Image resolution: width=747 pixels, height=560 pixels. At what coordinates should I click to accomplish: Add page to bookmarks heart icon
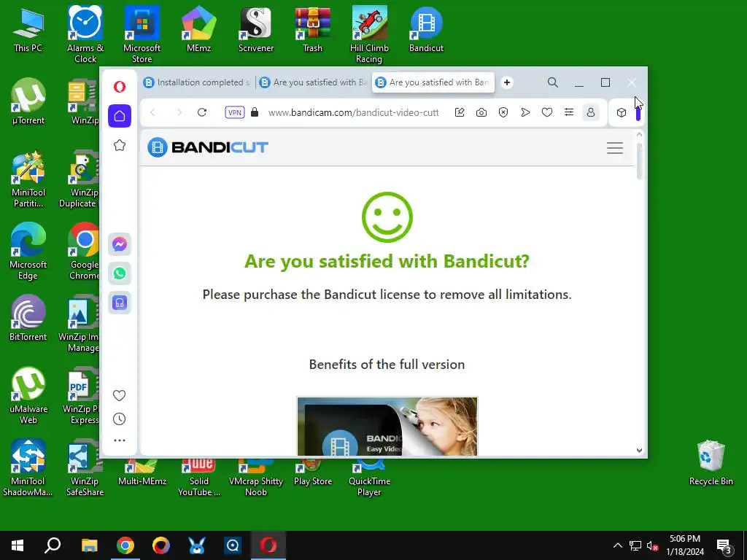pyautogui.click(x=547, y=112)
